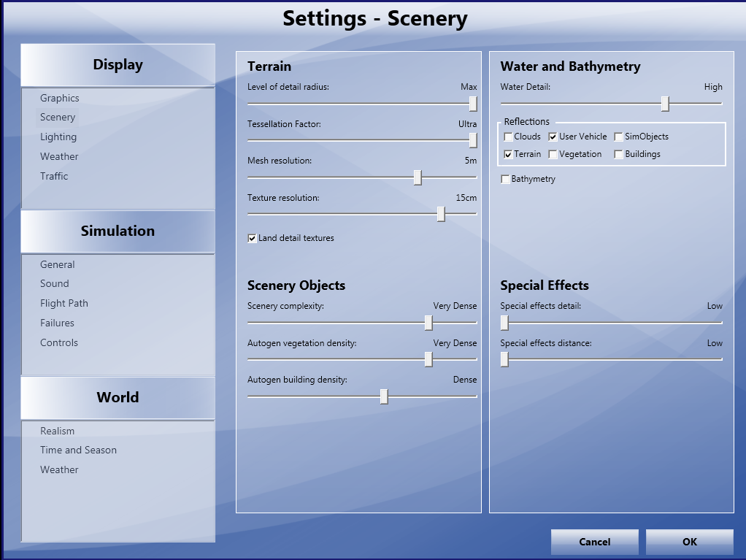
Task: Click the 'Scenery Objects' heading
Action: pyautogui.click(x=296, y=285)
